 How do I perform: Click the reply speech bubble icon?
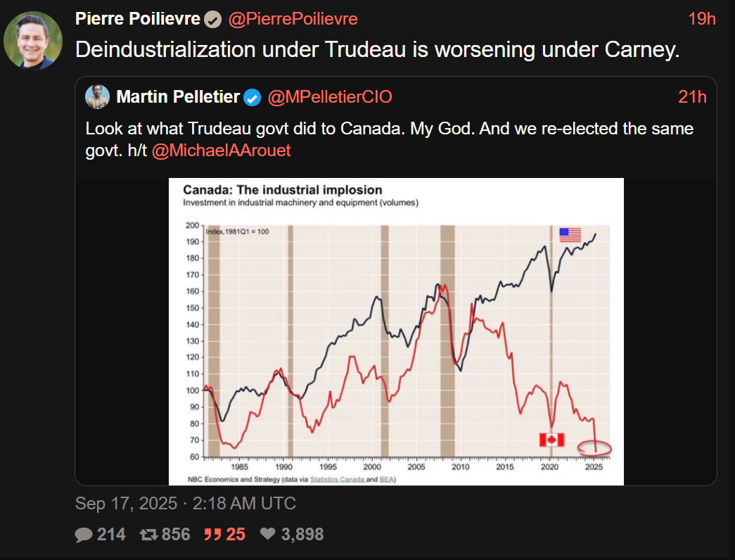pos(84,535)
